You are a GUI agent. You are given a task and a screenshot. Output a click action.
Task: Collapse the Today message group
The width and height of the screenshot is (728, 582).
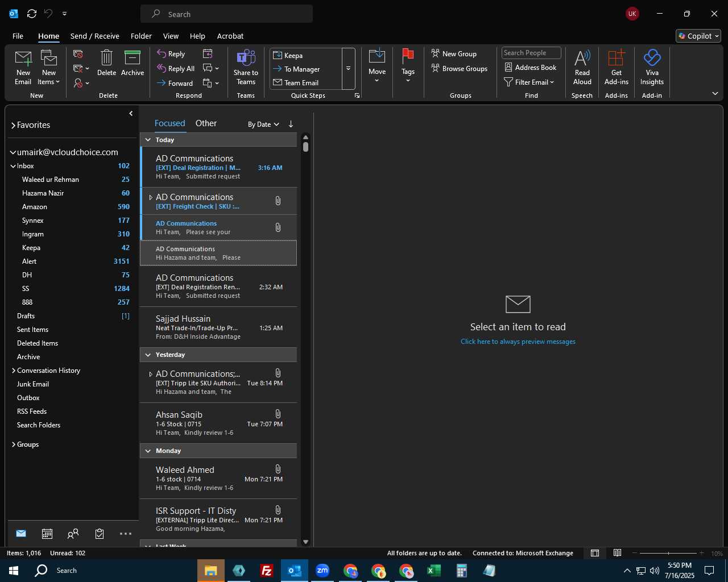(148, 140)
